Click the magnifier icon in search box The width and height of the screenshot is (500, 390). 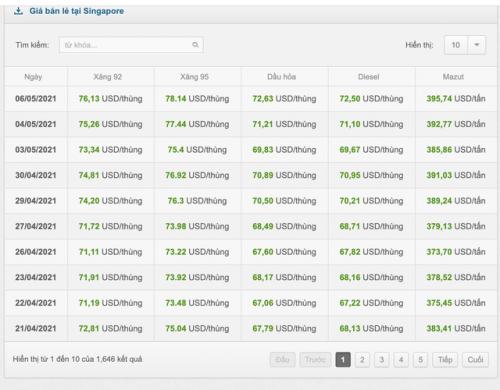click(195, 45)
